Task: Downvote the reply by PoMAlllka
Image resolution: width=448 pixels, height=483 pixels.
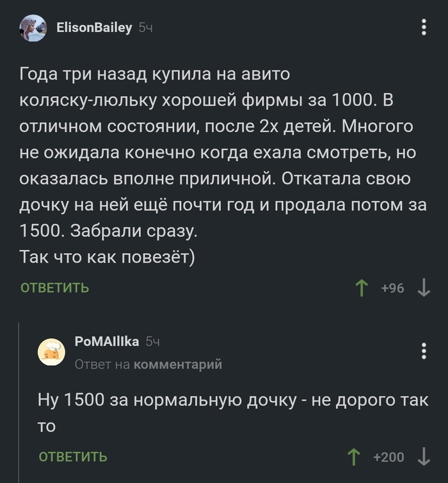Action: pyautogui.click(x=423, y=457)
